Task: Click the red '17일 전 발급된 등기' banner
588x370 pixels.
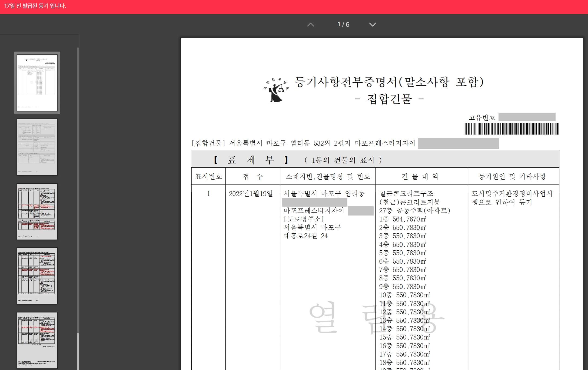Action: pyautogui.click(x=35, y=6)
